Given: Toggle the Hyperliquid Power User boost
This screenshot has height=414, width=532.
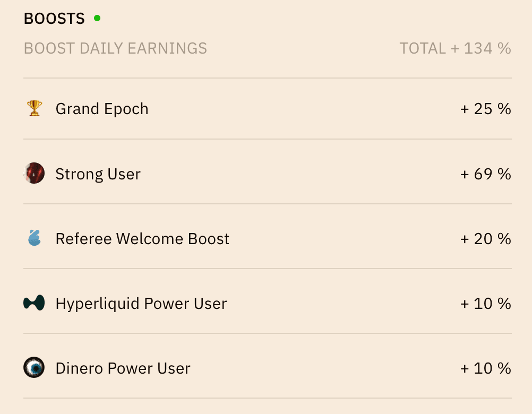Looking at the screenshot, I should 265,303.
